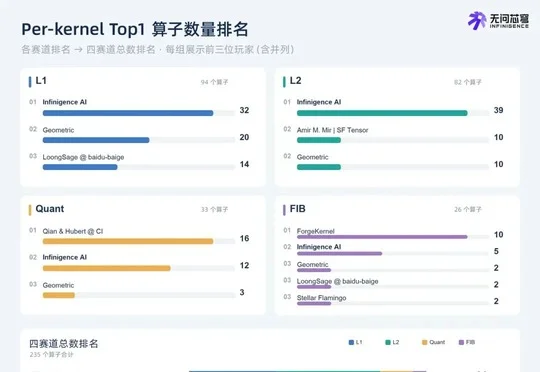Click the 四赛道总数排名 heading

[64, 344]
